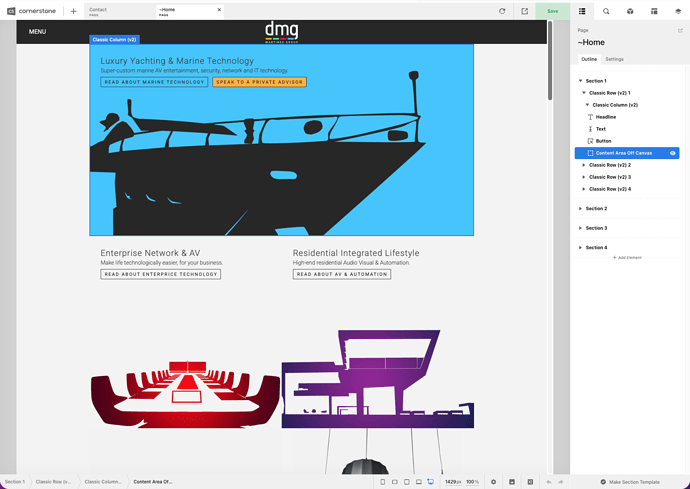
Task: Click Content Area Of... breadcrumb
Action: coord(153,482)
